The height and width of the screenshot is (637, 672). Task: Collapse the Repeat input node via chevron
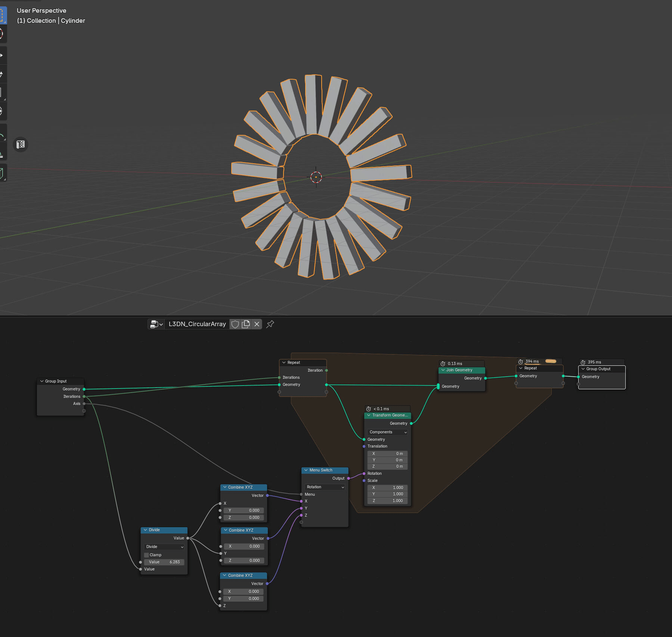click(284, 362)
